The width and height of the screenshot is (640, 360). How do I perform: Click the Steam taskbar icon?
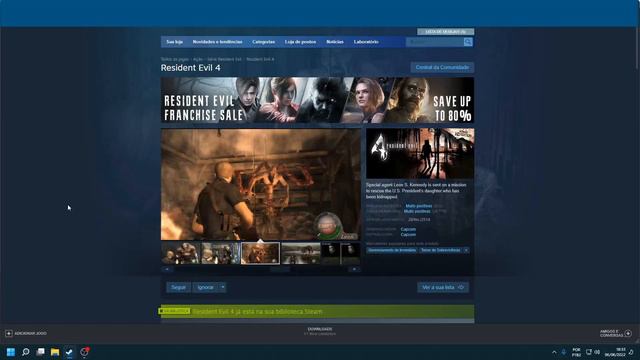point(69,352)
